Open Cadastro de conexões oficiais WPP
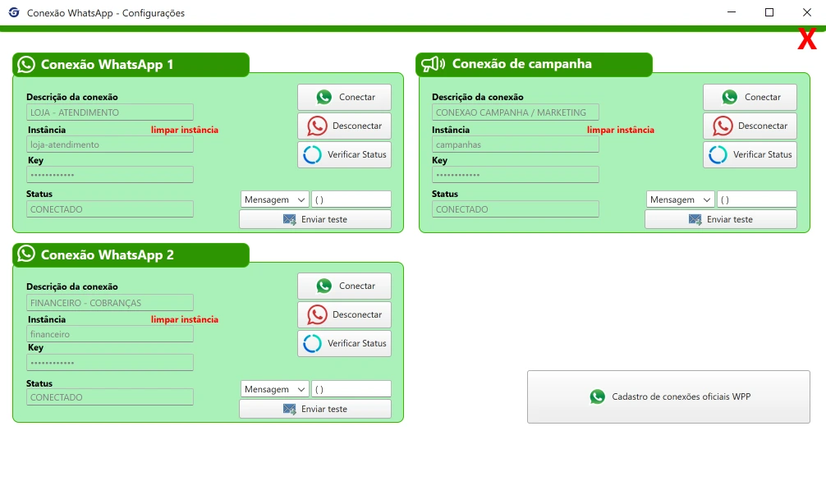The image size is (826, 504). point(668,396)
